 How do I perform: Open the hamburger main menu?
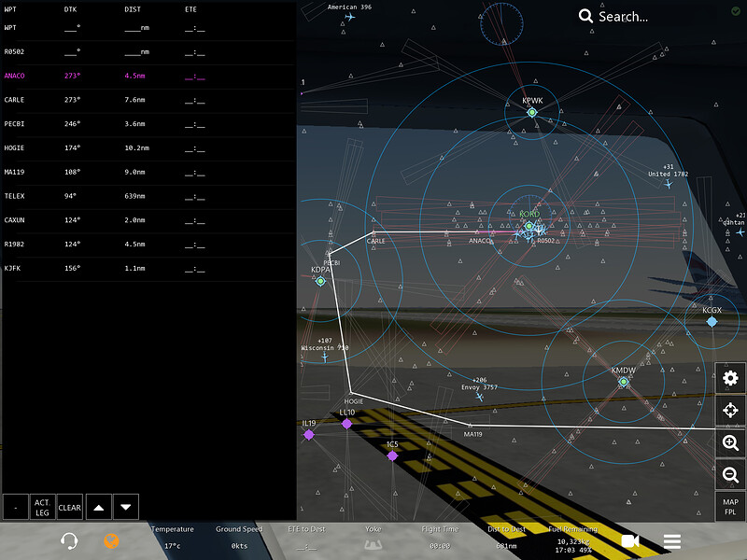click(671, 541)
